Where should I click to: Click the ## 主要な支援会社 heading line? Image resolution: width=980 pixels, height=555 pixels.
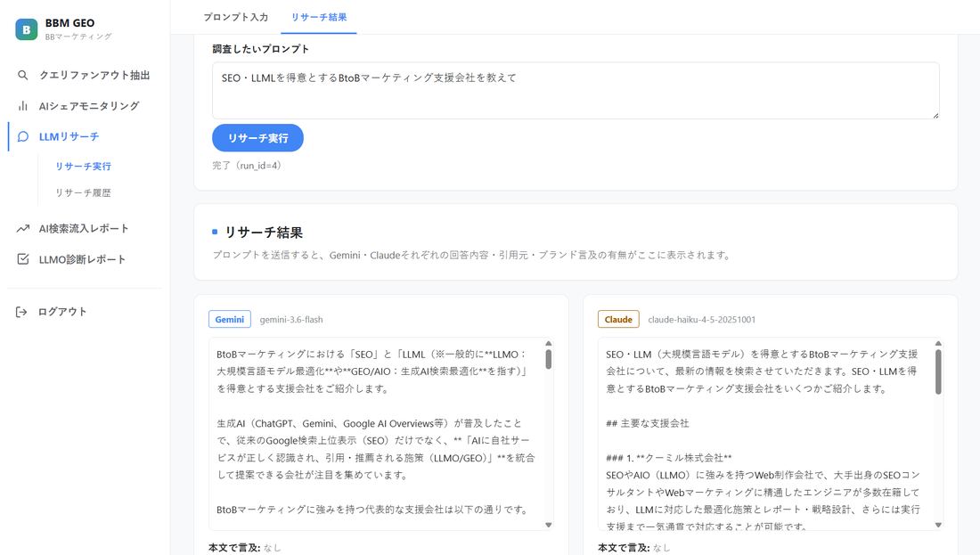648,423
